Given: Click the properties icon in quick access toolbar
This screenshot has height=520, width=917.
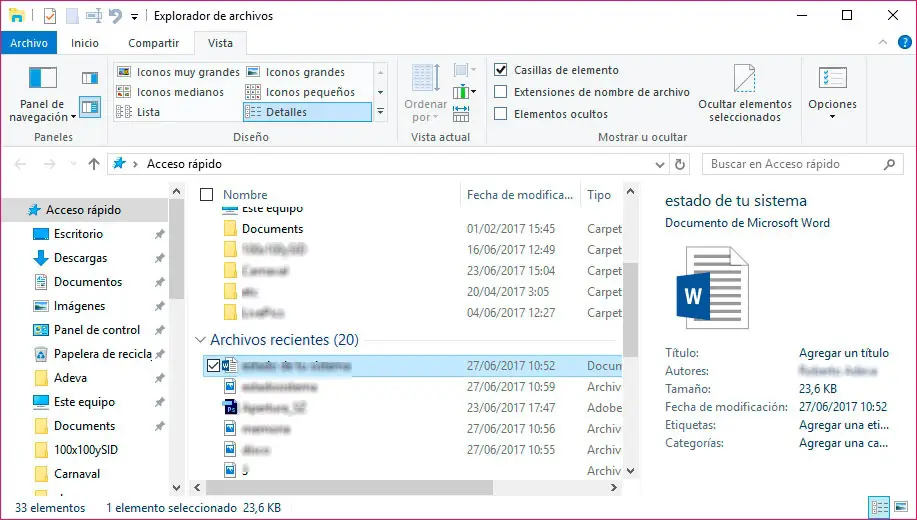Looking at the screenshot, I should tap(50, 16).
